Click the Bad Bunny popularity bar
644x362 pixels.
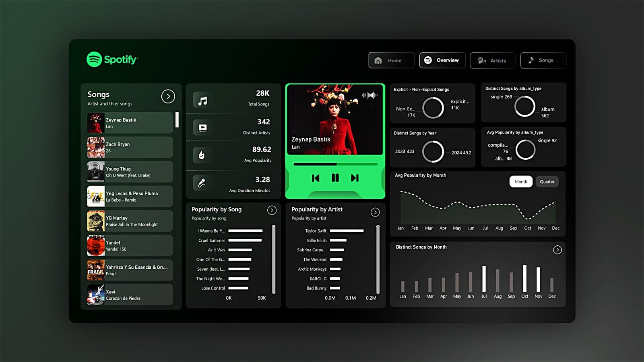(x=335, y=288)
